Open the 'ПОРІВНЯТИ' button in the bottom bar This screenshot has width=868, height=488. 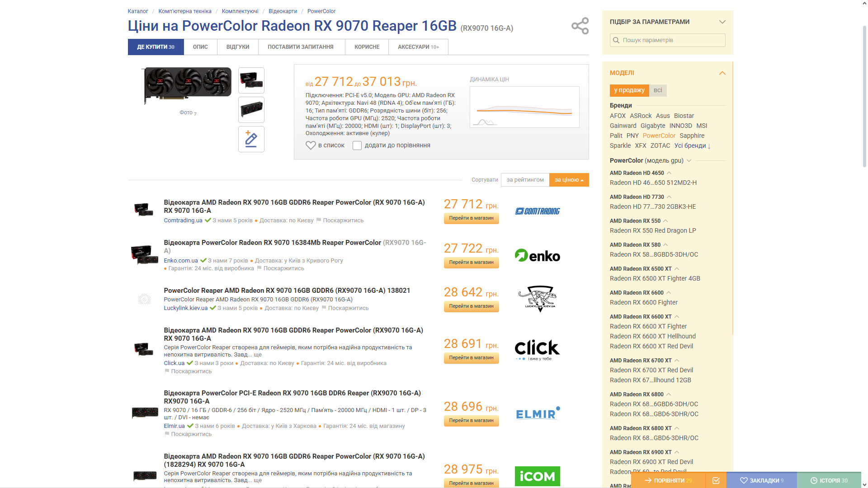click(x=669, y=480)
